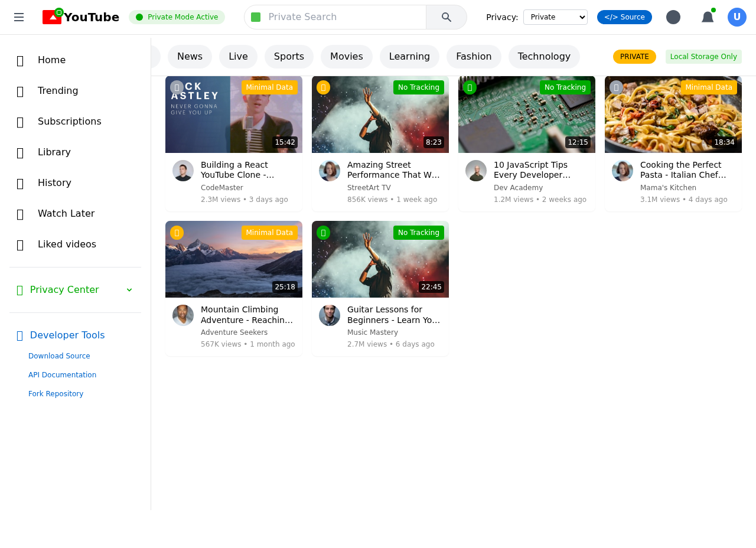The width and height of the screenshot is (756, 548).
Task: Click the search magnifier button
Action: pyautogui.click(x=446, y=17)
